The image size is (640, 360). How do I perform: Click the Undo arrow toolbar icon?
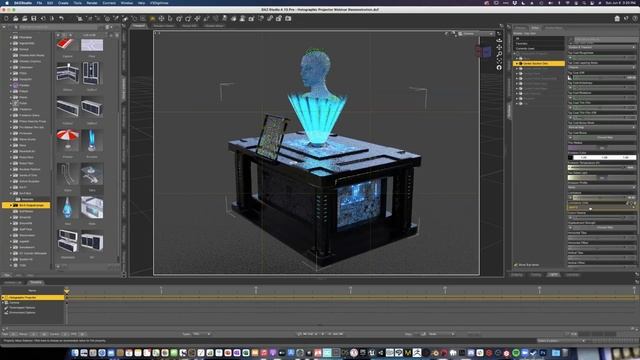point(61,18)
